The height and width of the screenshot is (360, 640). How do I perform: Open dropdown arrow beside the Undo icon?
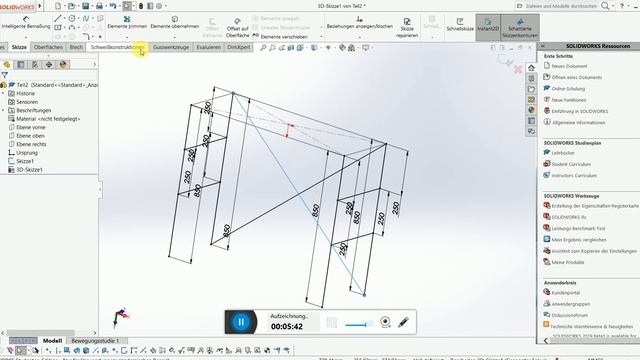point(119,6)
